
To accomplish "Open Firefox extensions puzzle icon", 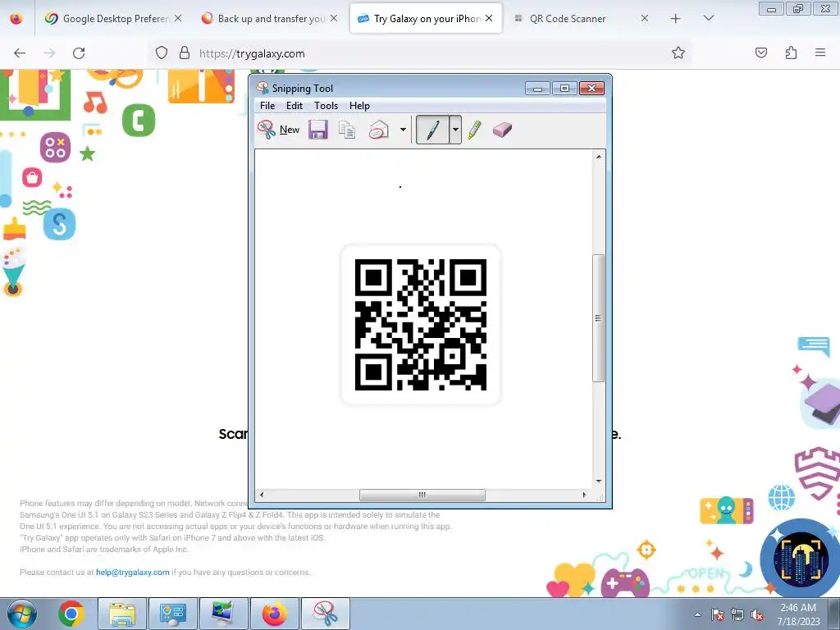I will tap(791, 52).
